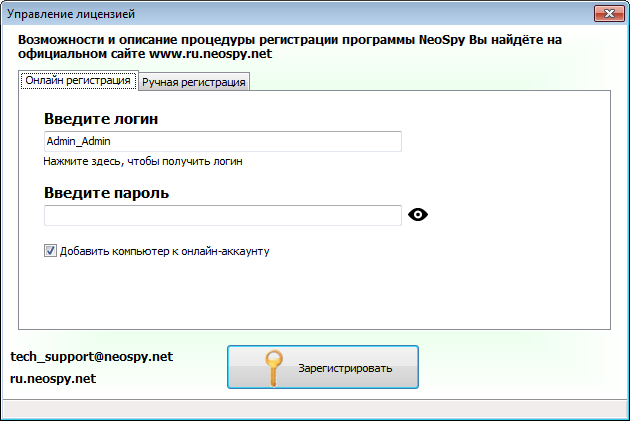Click the Введите логин heading

point(101,119)
